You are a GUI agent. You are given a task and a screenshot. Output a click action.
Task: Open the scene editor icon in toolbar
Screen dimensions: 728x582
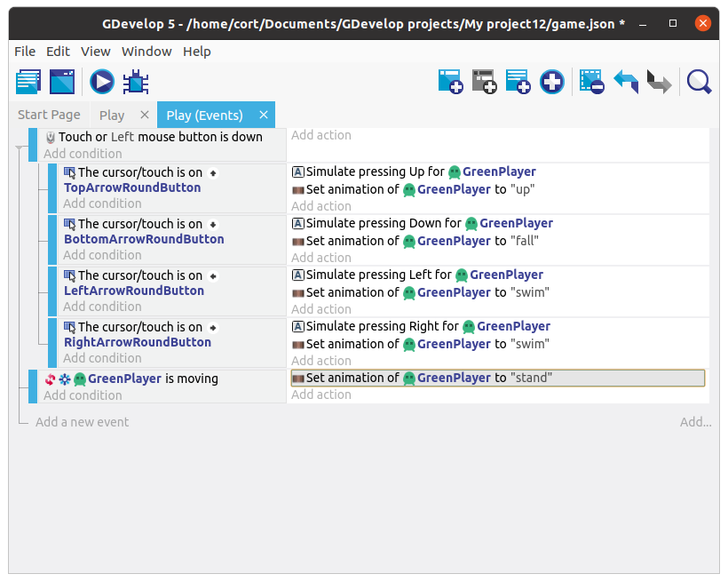coord(62,82)
